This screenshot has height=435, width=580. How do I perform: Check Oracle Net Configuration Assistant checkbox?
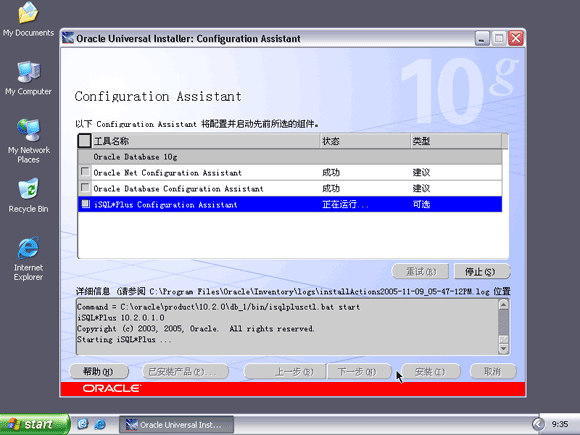coord(85,172)
